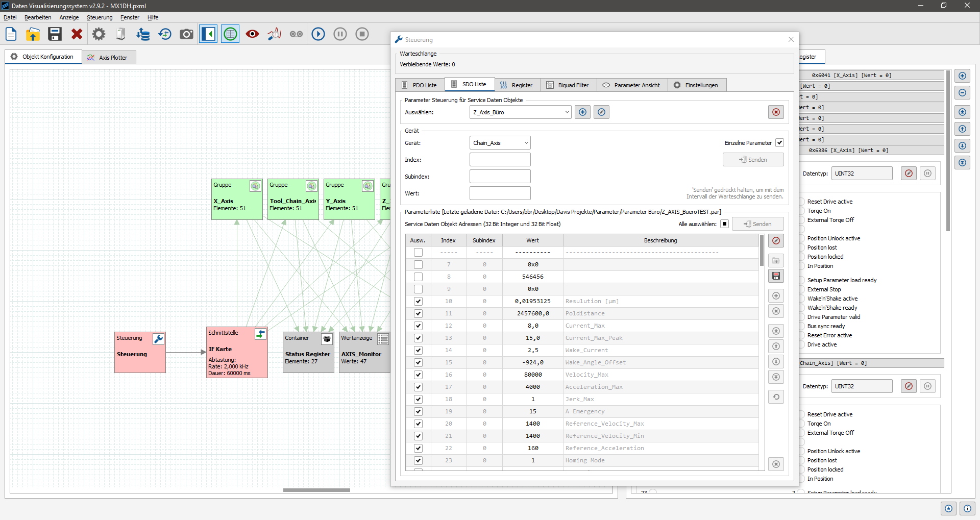The height and width of the screenshot is (520, 980).
Task: Click the Senden button next to Alle auswählen
Action: point(757,224)
